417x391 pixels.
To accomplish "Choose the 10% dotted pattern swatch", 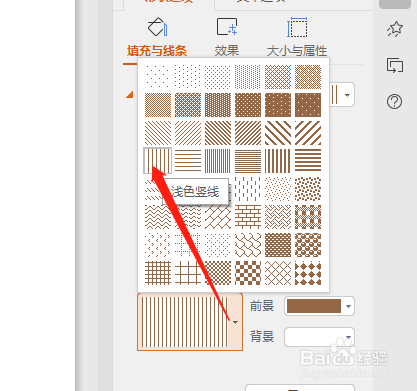I will tap(188, 77).
